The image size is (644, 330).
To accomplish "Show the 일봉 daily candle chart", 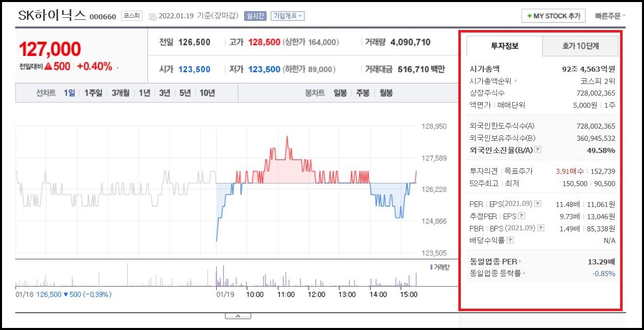I will click(x=340, y=93).
